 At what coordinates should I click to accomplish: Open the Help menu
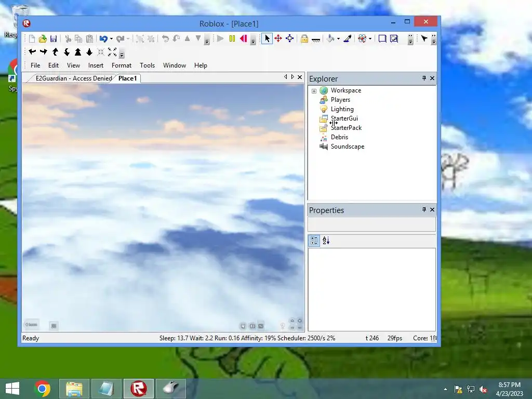click(x=201, y=65)
